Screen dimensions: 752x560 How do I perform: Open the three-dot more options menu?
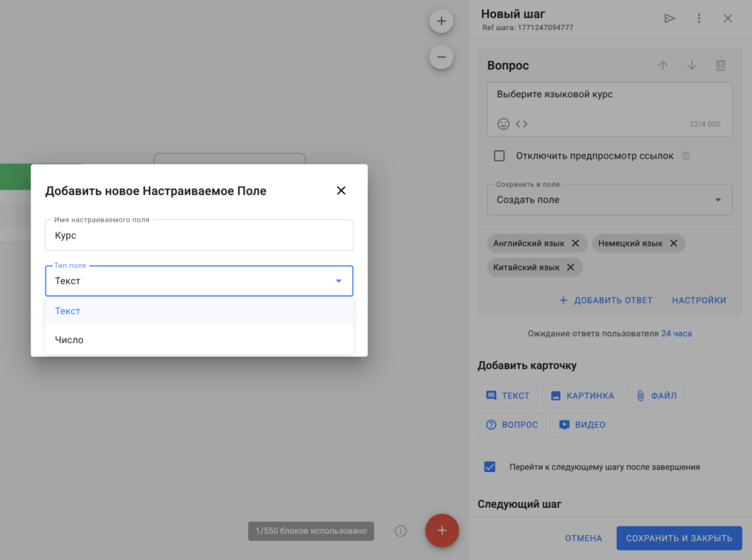pyautogui.click(x=698, y=18)
